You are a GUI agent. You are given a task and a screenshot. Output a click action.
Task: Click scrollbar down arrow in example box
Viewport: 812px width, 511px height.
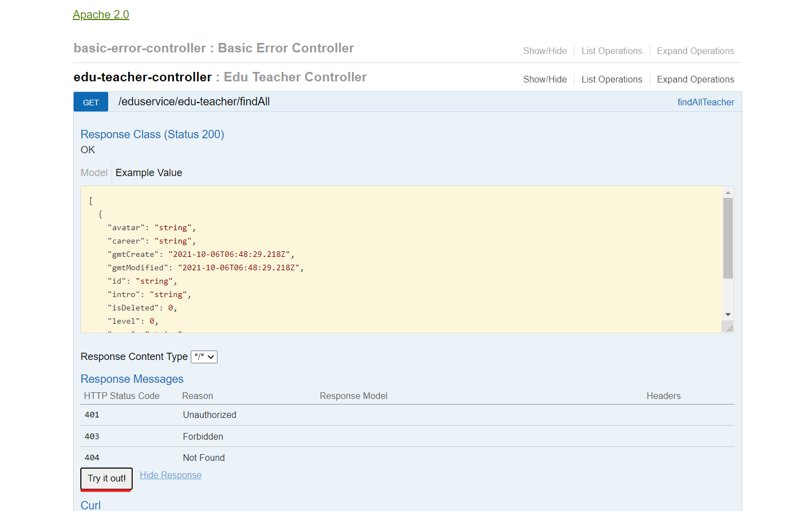[x=728, y=315]
